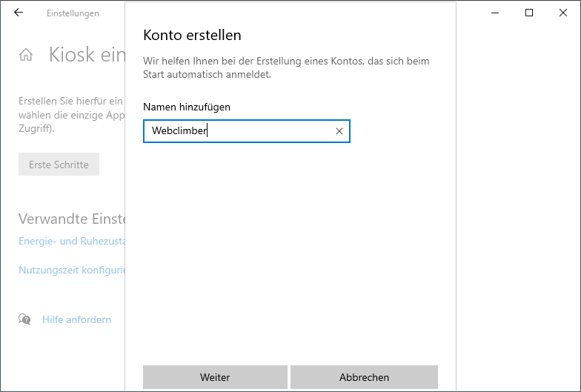Click the Einstellungen window title text
Image resolution: width=581 pixels, height=392 pixels.
coord(73,13)
